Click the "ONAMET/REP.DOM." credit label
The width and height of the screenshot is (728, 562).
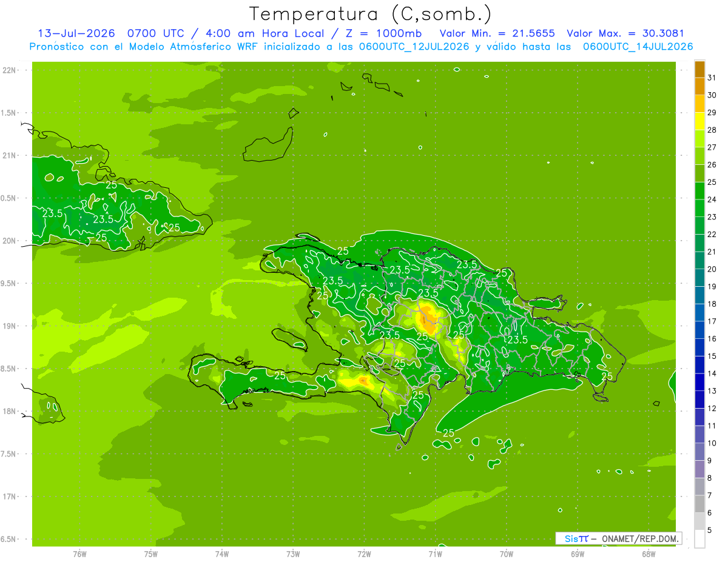(x=641, y=538)
